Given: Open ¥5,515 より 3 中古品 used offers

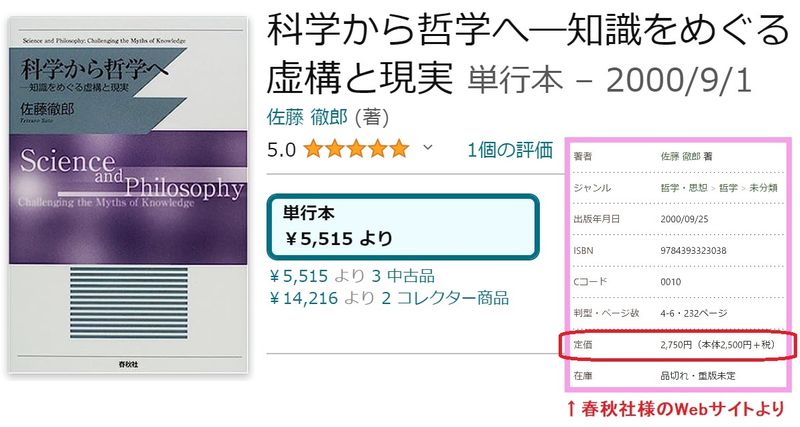Looking at the screenshot, I should point(352,276).
